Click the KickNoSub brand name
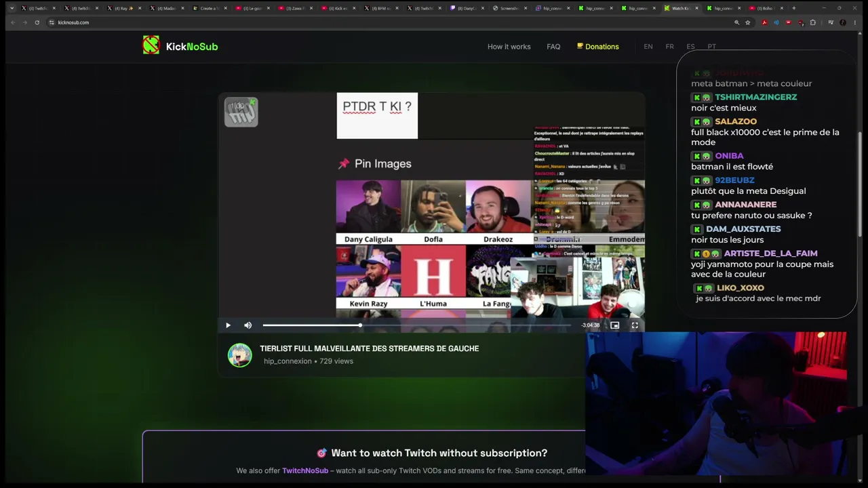Image resolution: width=868 pixels, height=488 pixels. (192, 47)
